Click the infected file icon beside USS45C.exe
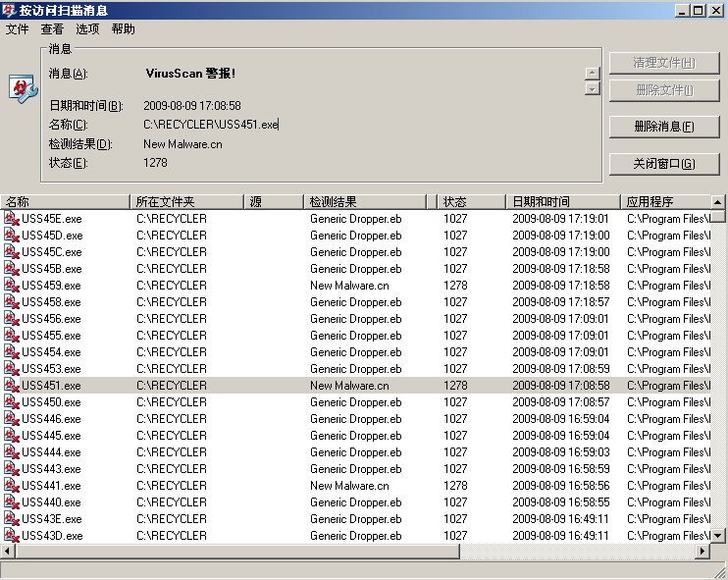The width and height of the screenshot is (728, 580). tap(11, 251)
